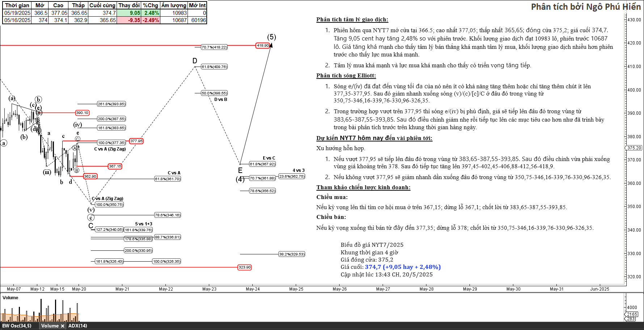The width and height of the screenshot is (644, 330).
Task: Close the Volume tab with its X
Action: [x=63, y=326]
